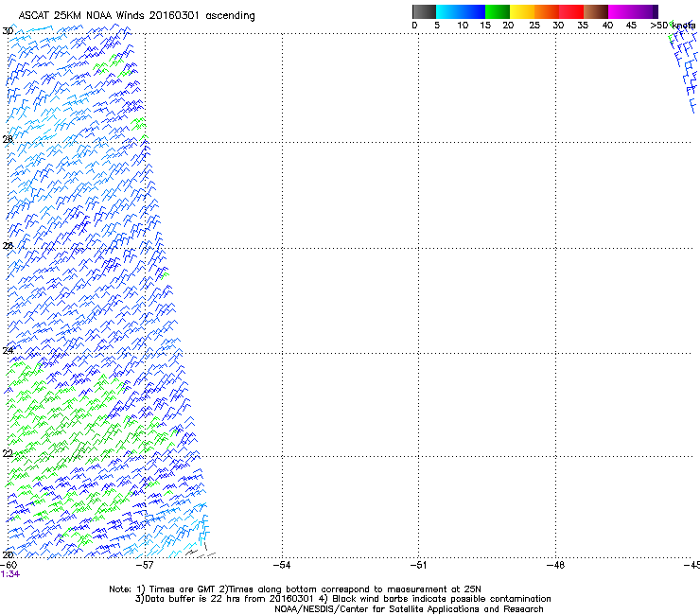Click the dark purple 45-50 knots legend segment
This screenshot has width=700, height=615.
click(x=645, y=11)
